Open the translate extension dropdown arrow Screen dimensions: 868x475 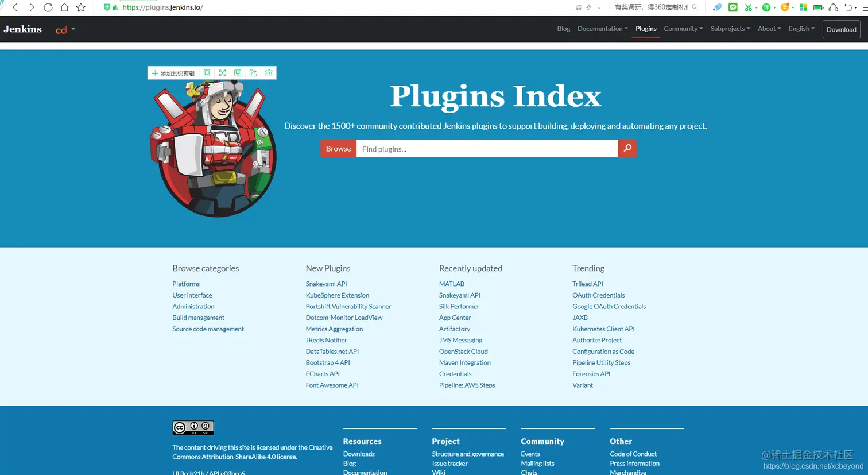click(x=774, y=7)
